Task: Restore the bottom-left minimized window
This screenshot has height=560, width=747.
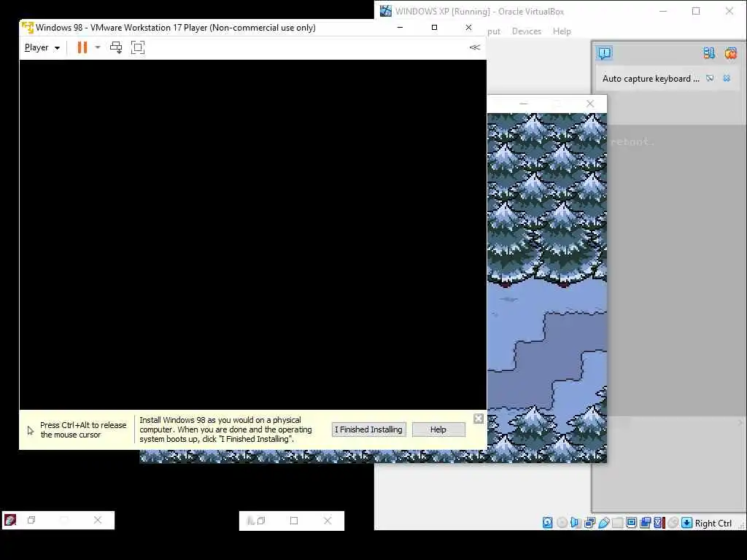Action: pyautogui.click(x=31, y=520)
